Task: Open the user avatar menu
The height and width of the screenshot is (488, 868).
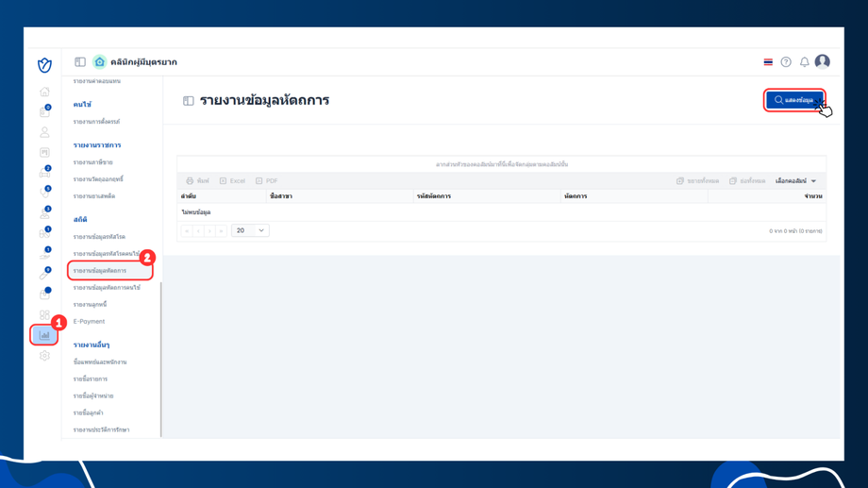Action: 823,61
